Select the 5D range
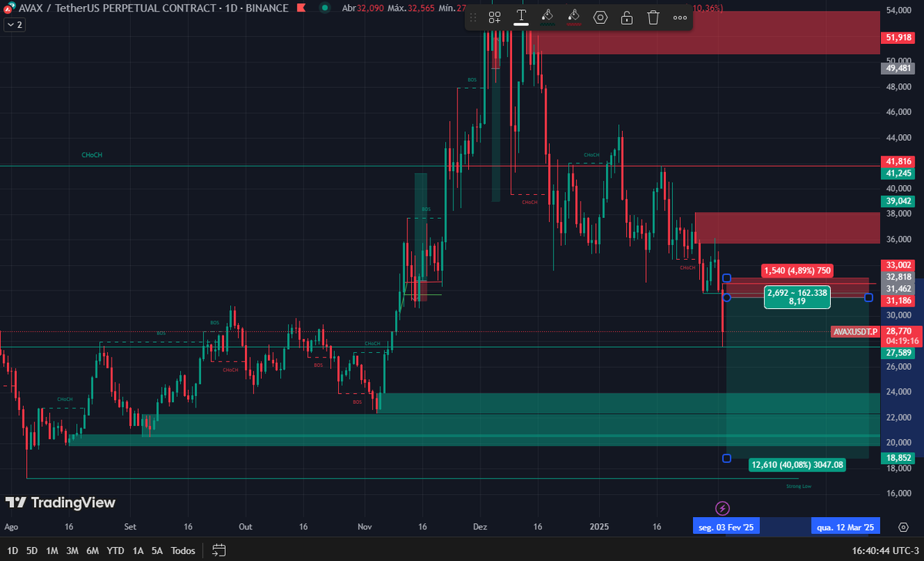This screenshot has height=561, width=924. tap(32, 550)
